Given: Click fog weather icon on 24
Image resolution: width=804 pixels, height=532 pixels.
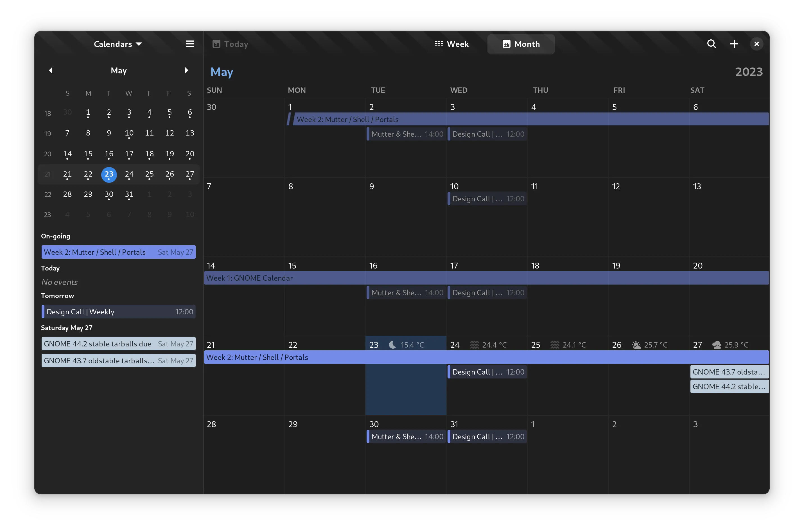Looking at the screenshot, I should (x=474, y=345).
